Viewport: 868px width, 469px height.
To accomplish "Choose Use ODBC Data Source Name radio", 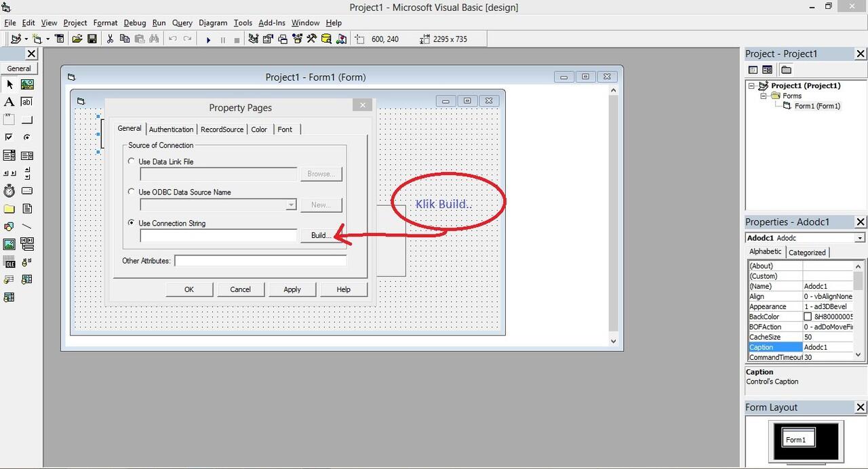I will [132, 192].
